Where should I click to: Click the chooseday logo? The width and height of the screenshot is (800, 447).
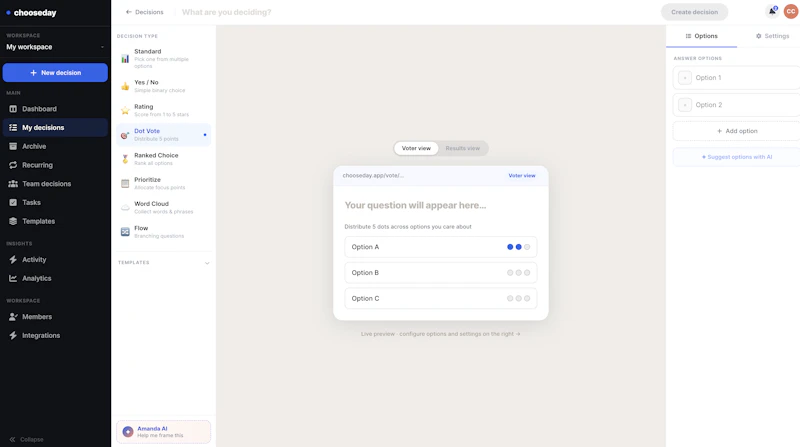[x=31, y=13]
